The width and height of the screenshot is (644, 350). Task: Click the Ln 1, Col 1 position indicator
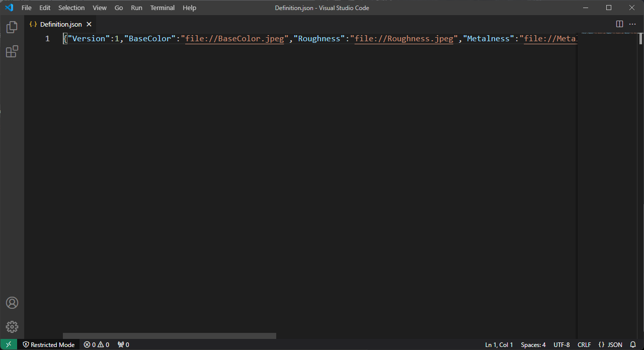(x=499, y=344)
